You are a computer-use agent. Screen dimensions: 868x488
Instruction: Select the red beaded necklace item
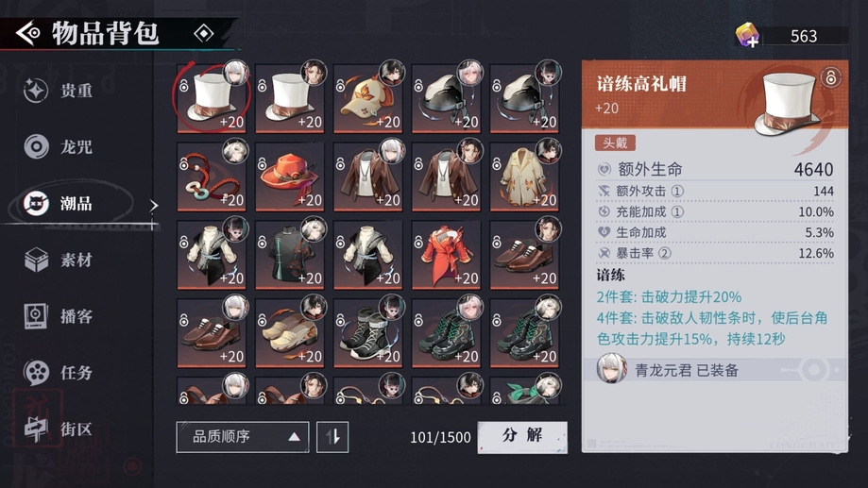pos(212,177)
